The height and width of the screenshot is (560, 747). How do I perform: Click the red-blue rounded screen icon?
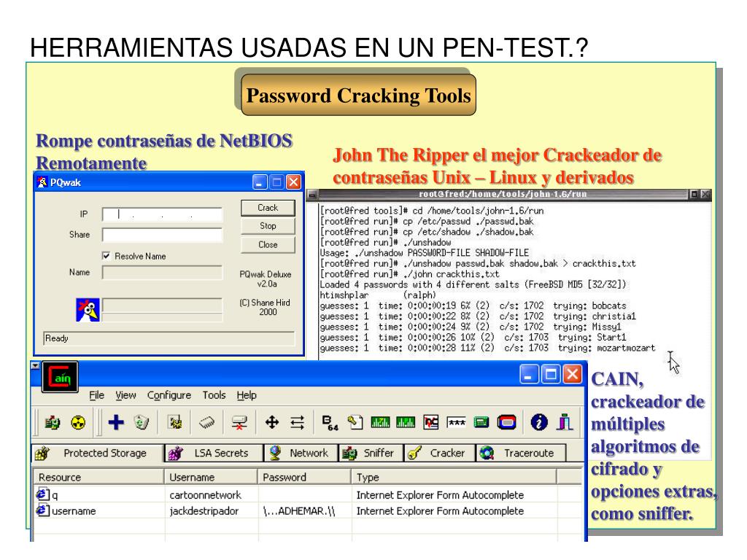(506, 422)
